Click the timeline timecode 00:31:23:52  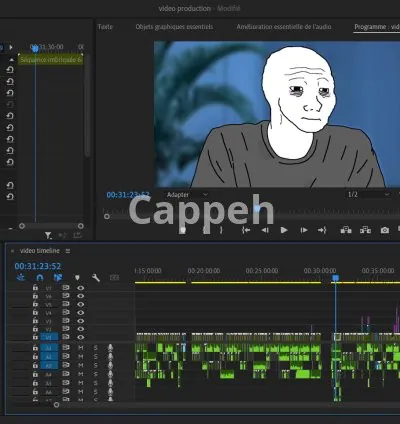(38, 266)
